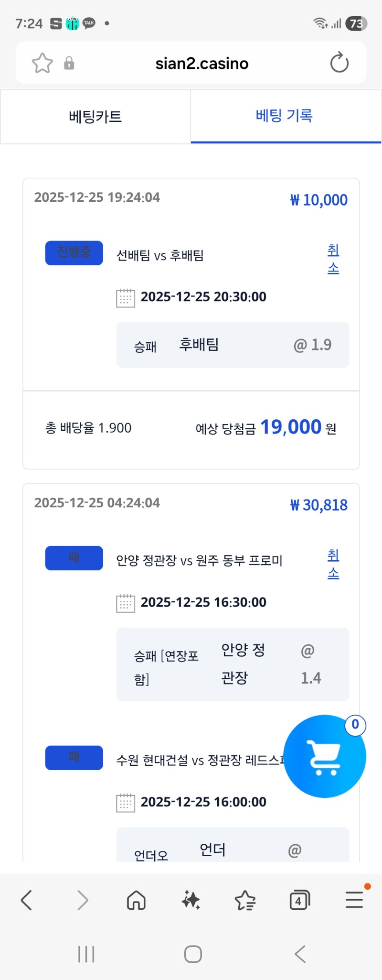Reload the page with refresh icon
382x980 pixels.
[x=339, y=63]
